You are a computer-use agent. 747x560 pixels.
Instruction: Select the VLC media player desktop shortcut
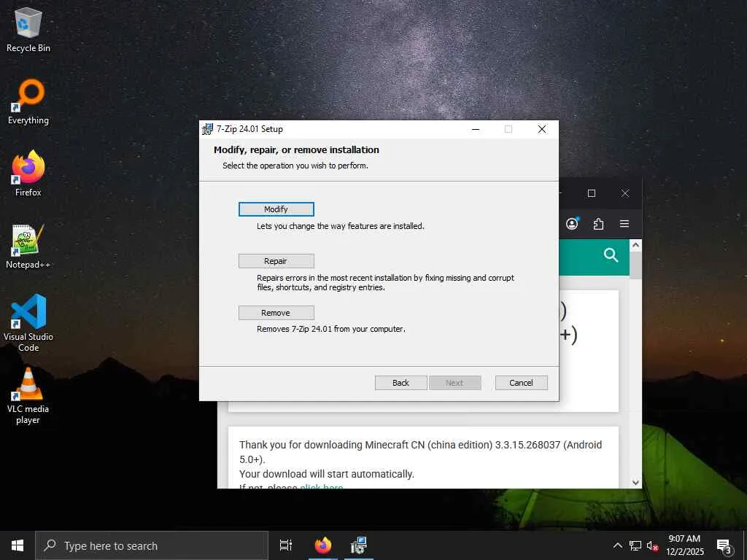click(x=28, y=396)
